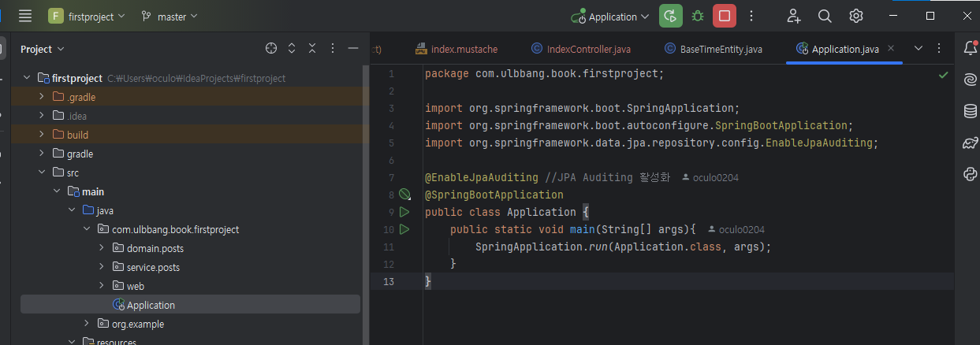Click author oculo0204 hint on line 10
The image size is (980, 345).
736,229
